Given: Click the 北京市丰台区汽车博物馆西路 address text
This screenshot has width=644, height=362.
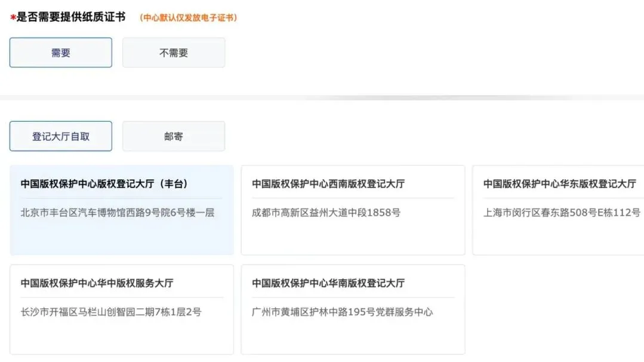Looking at the screenshot, I should [118, 212].
